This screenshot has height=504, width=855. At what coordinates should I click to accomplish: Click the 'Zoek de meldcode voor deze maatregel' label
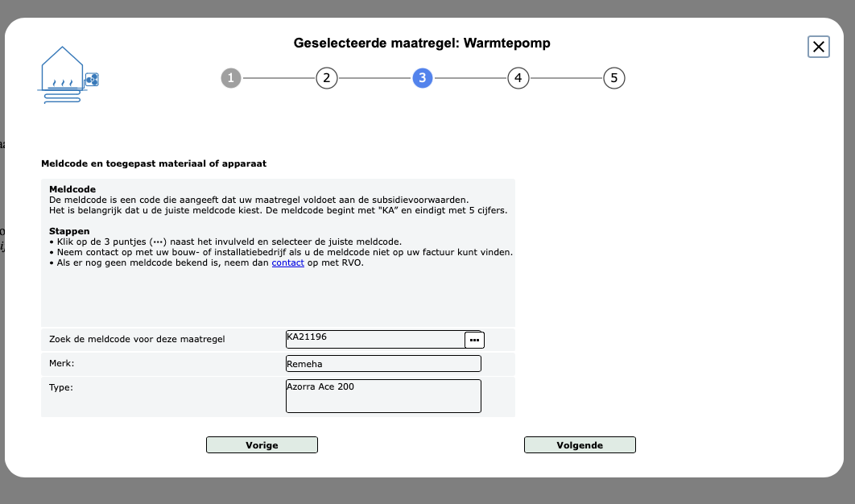(137, 340)
